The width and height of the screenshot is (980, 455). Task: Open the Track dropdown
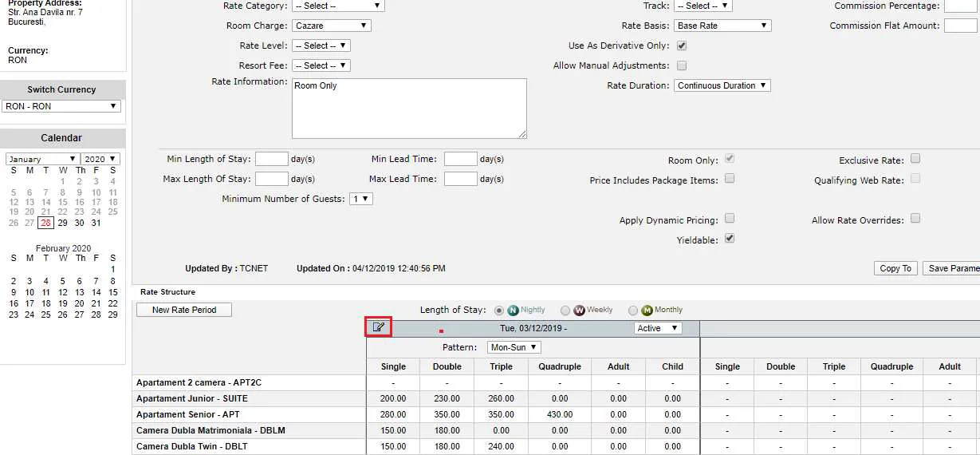703,6
